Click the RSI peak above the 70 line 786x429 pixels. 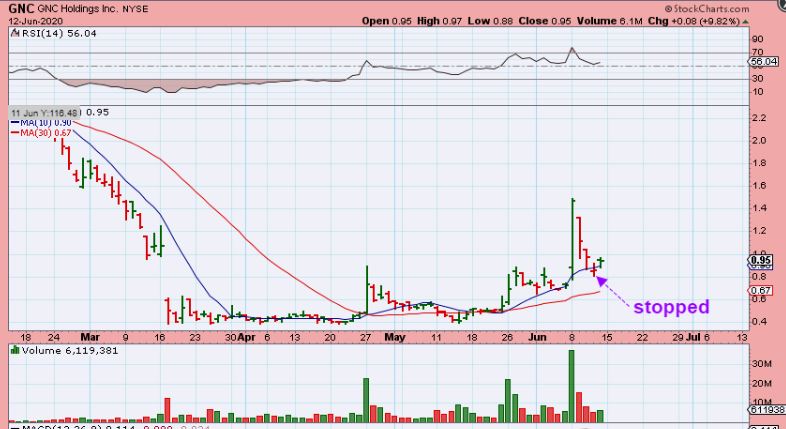[571, 49]
